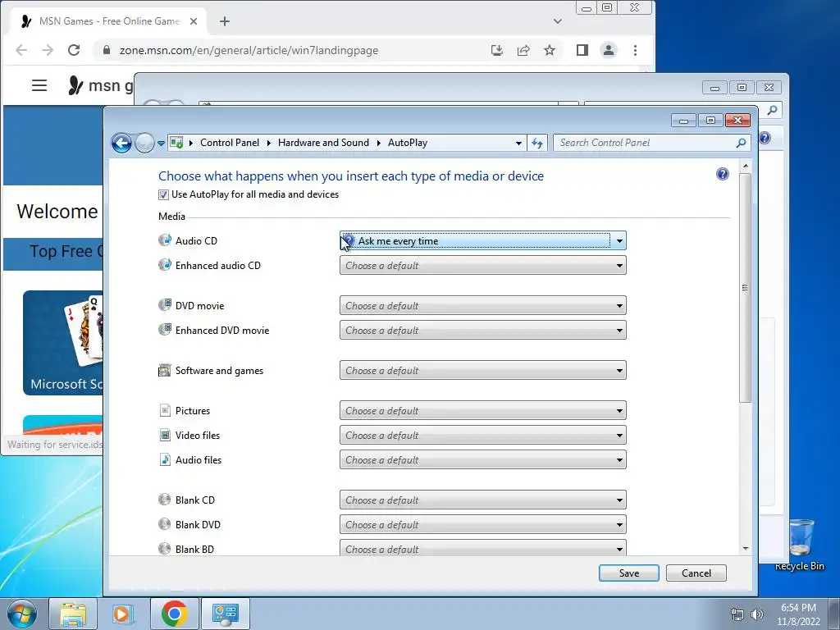840x630 pixels.
Task: Click the refresh button next to address bar
Action: tap(536, 143)
